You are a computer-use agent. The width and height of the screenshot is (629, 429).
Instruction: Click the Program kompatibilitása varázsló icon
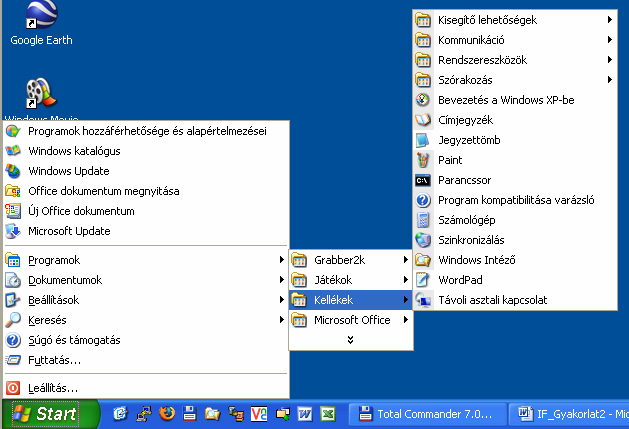pos(423,200)
